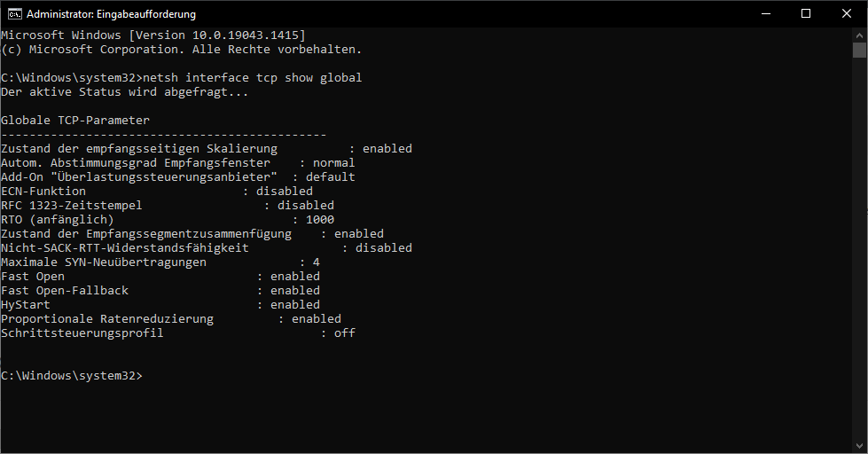Click the HyStart enabled value
Image resolution: width=868 pixels, height=454 pixels.
(x=295, y=304)
